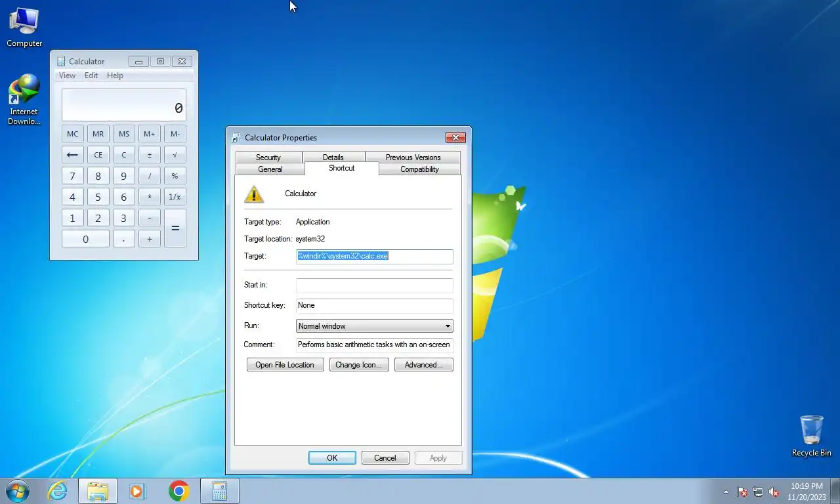This screenshot has width=840, height=504.
Task: Open Windows Explorer folder in taskbar
Action: [98, 491]
